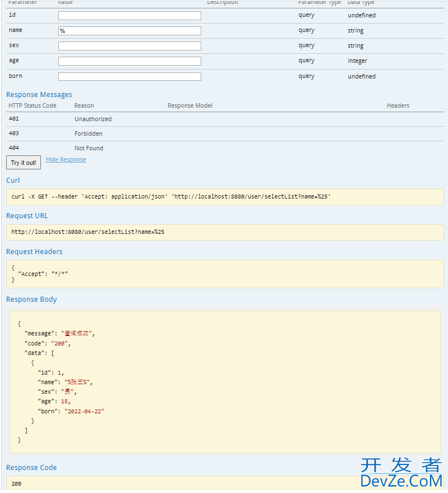Screen dimensions: 448x493
Task: Click the "id": 1 line in response data
Action: (x=51, y=372)
